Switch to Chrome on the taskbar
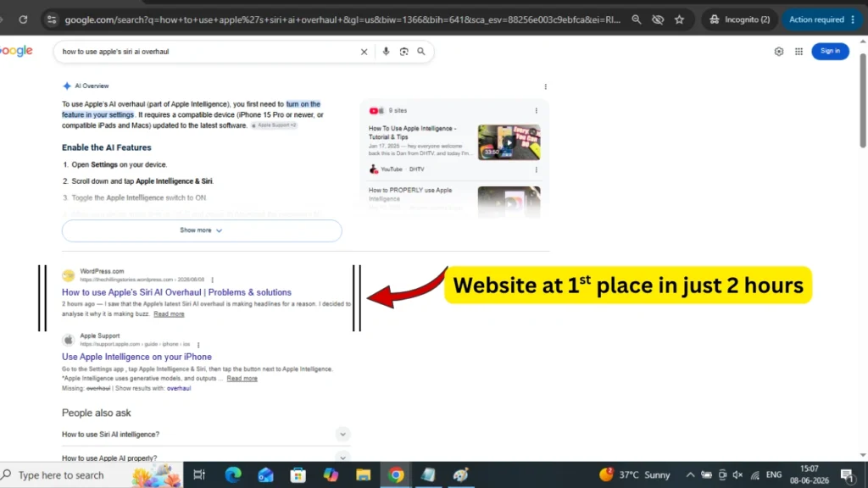 click(x=396, y=474)
